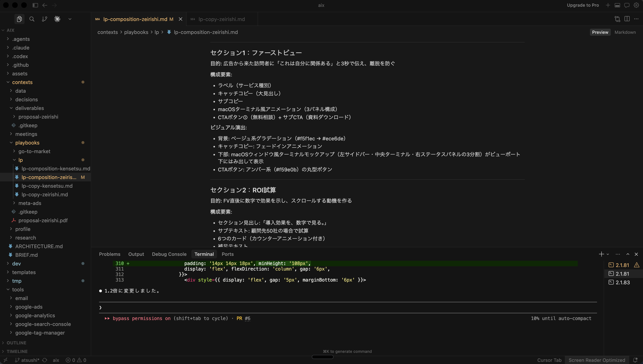Click the Upgrade to Pro button

pos(583,5)
